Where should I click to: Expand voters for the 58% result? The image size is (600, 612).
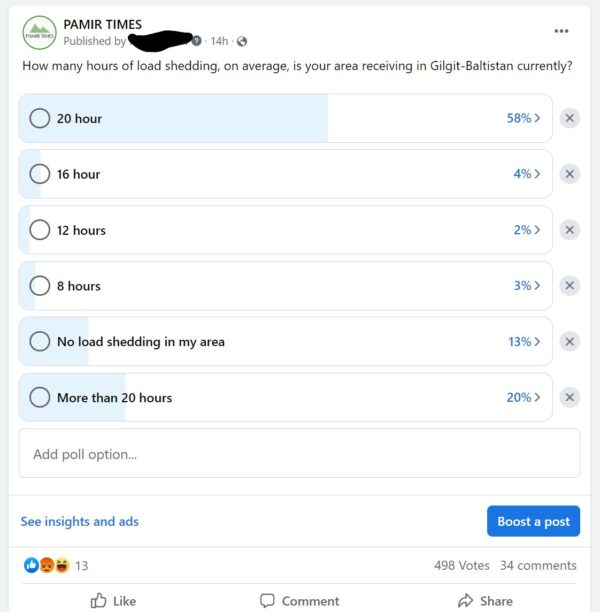click(x=523, y=118)
